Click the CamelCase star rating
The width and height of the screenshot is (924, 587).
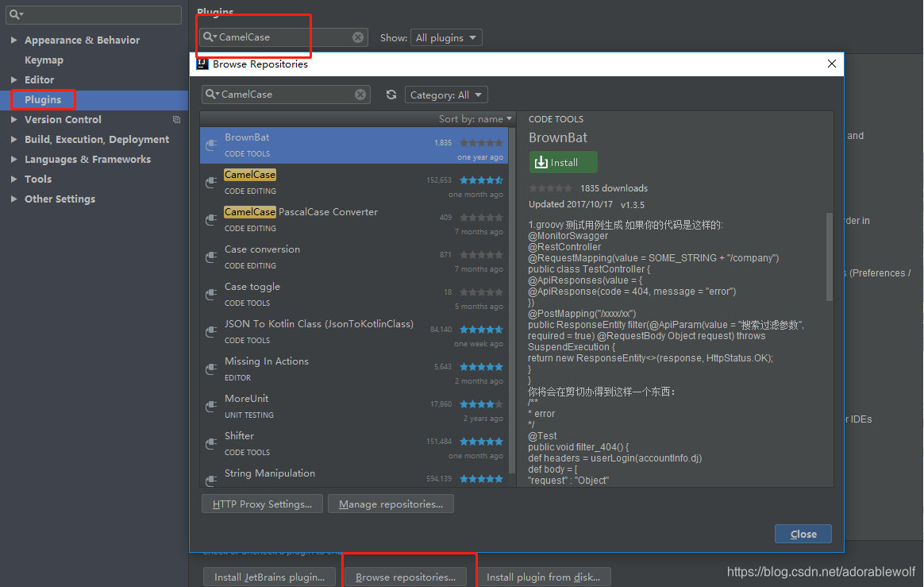481,180
